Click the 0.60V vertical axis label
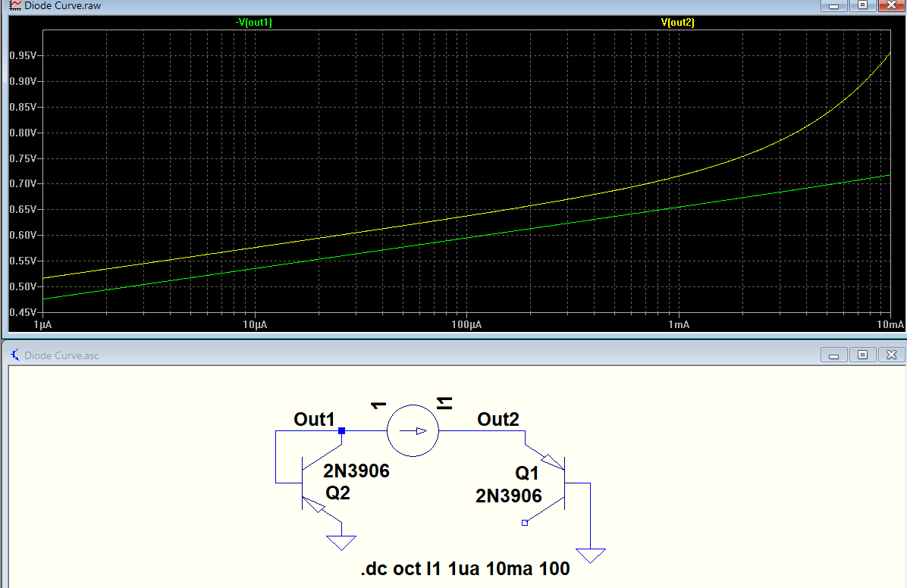This screenshot has height=588, width=907. pyautogui.click(x=24, y=236)
